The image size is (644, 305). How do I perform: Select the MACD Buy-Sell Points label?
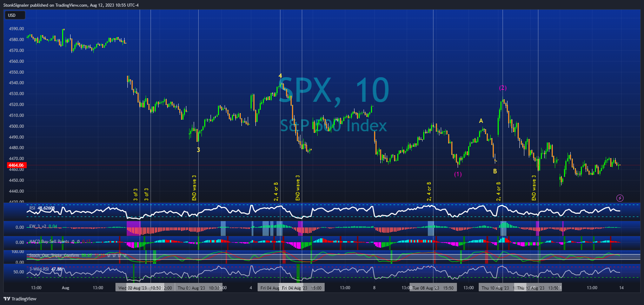tap(49, 241)
